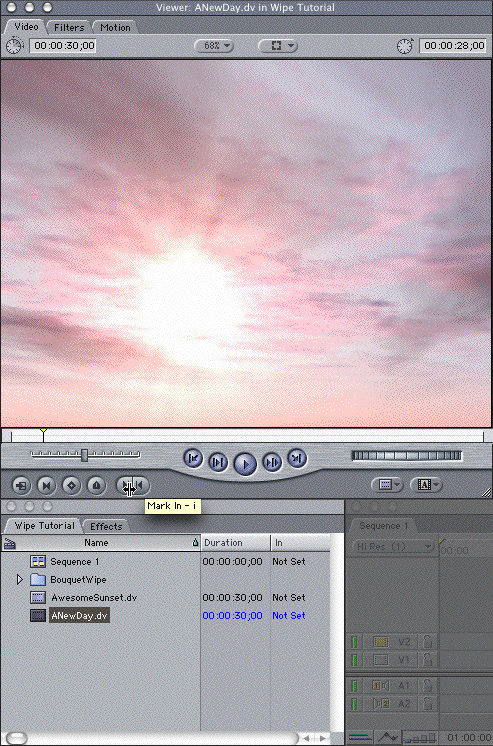Image resolution: width=493 pixels, height=746 pixels.
Task: Click the Mark Clip button
Action: pyautogui.click(x=47, y=486)
